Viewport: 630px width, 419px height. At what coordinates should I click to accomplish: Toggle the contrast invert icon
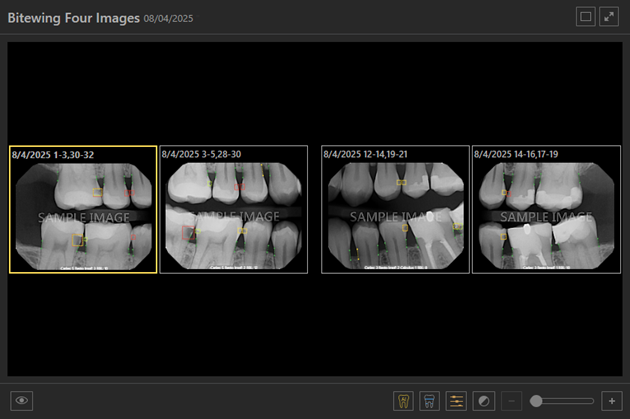(x=482, y=400)
